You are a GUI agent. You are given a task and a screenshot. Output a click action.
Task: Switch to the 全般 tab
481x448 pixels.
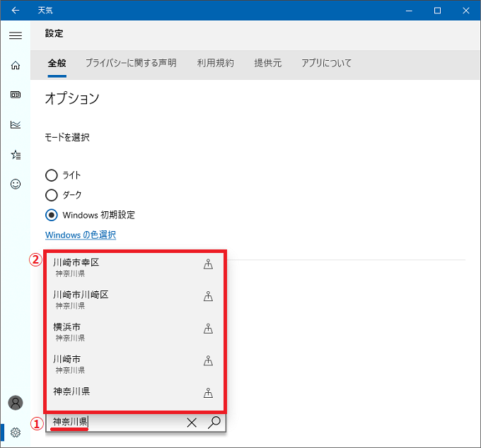[57, 63]
